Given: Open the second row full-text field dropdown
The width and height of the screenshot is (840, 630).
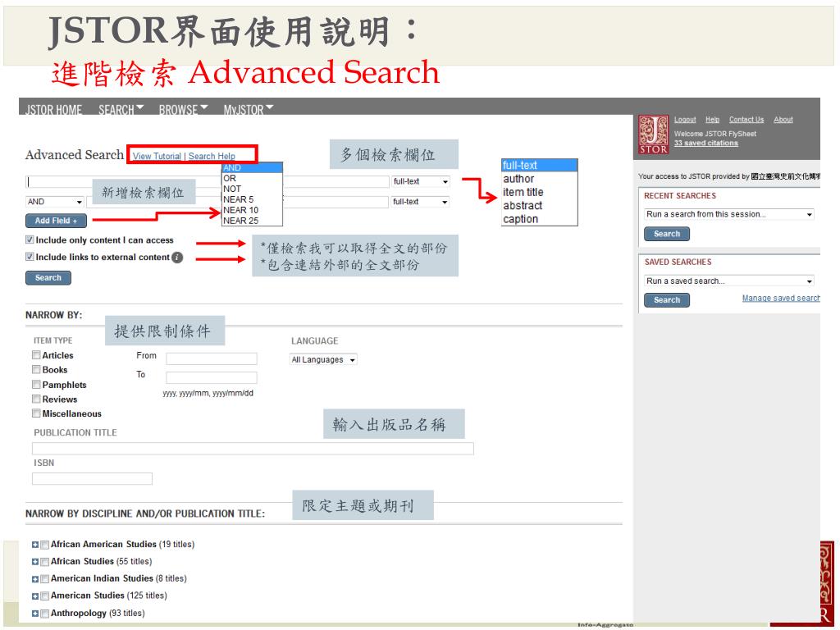Looking at the screenshot, I should [421, 202].
